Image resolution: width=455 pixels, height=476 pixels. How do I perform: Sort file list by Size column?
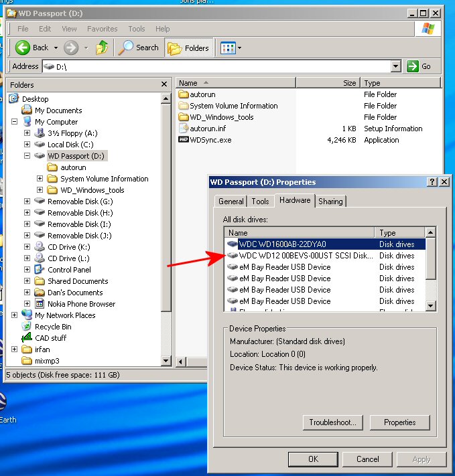[x=328, y=83]
